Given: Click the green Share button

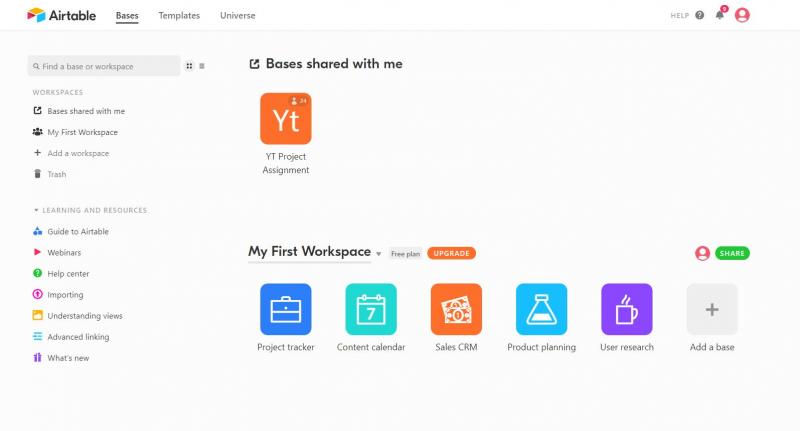Looking at the screenshot, I should tap(732, 253).
